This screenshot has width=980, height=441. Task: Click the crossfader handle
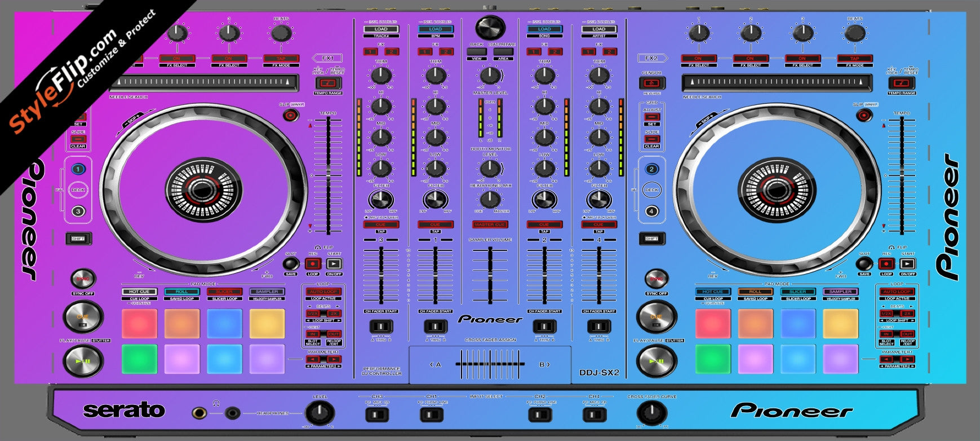tap(490, 364)
